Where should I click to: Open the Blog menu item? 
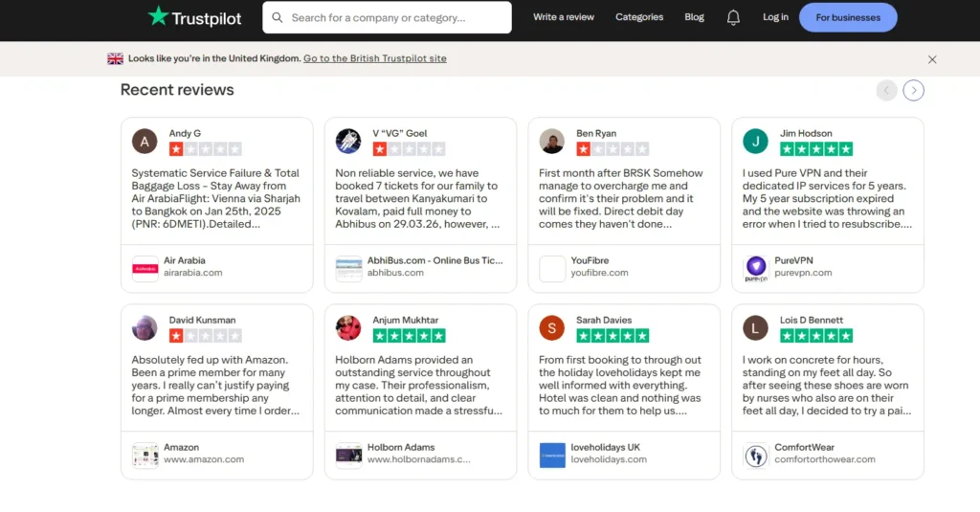(695, 17)
